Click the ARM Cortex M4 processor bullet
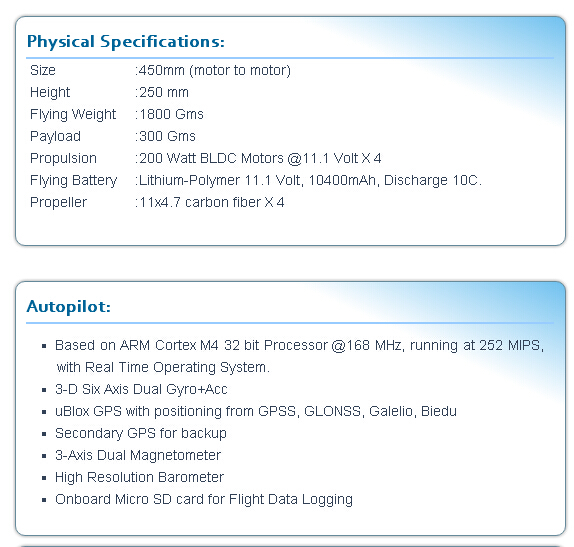The image size is (574, 547). tap(299, 345)
